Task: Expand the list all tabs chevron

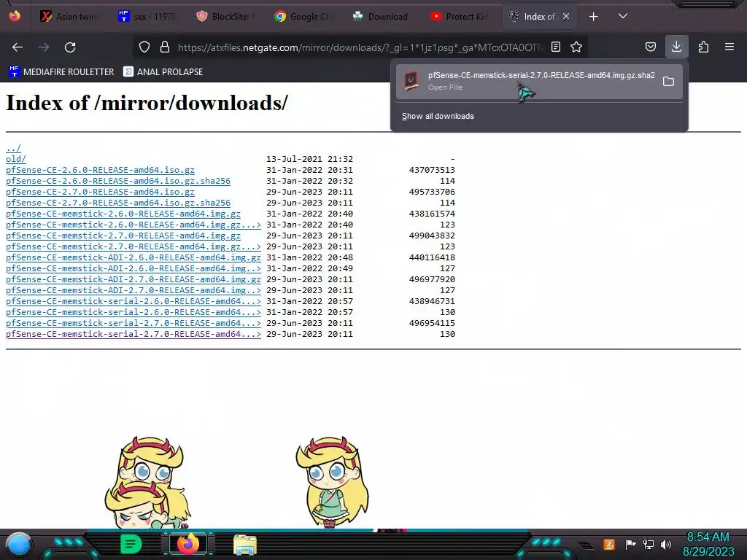Action: click(623, 16)
